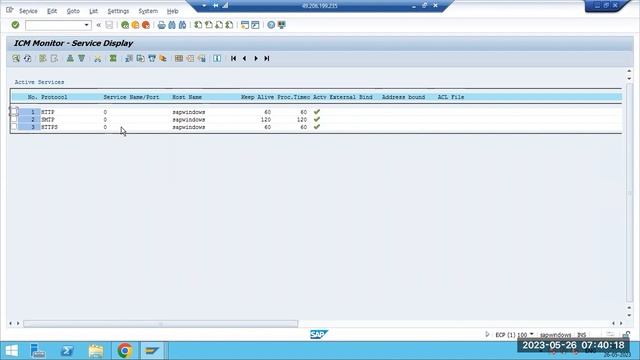Click the red Cancel button icon
Screen dimensions: 640x360
146,25
